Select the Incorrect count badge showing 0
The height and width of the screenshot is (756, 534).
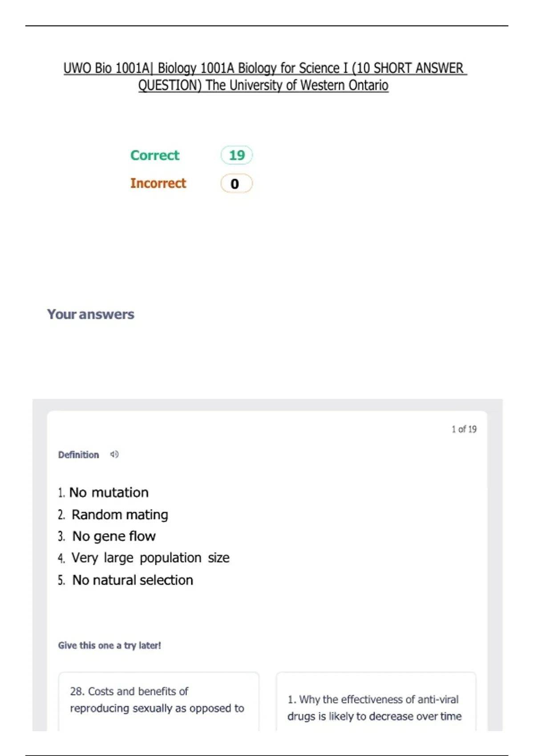[237, 184]
